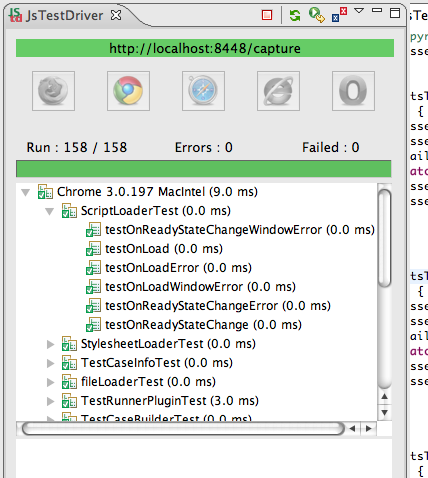This screenshot has height=478, width=428.
Task: Collapse the ScriptLoaderTest node
Action: 50,211
